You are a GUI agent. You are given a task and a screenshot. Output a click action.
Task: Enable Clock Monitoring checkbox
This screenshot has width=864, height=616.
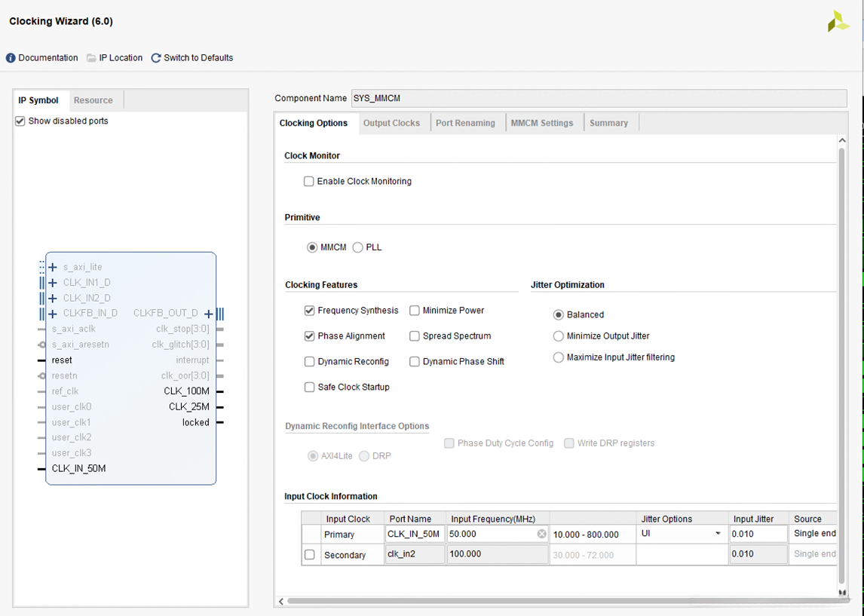pos(309,182)
